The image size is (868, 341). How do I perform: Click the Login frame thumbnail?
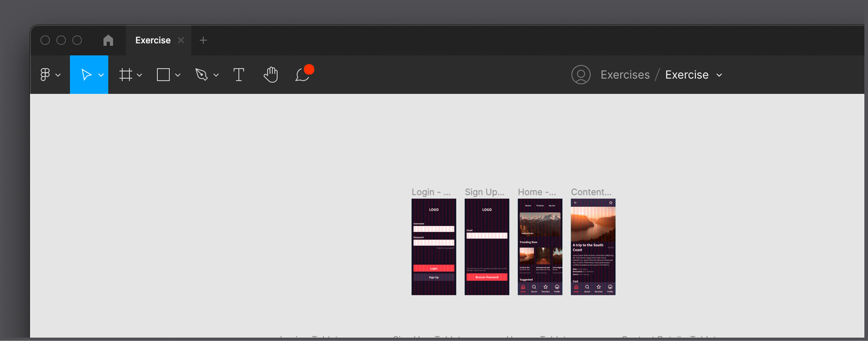click(x=434, y=247)
